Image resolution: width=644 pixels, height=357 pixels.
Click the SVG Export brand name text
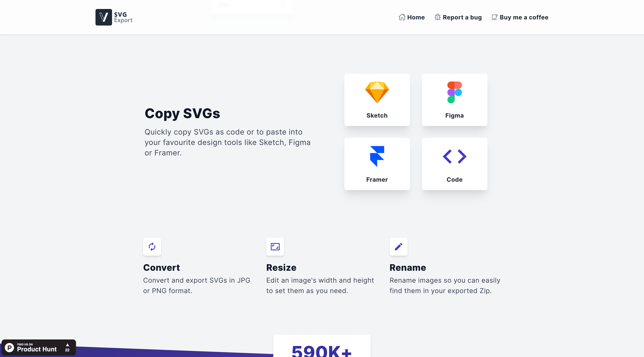[x=123, y=17]
